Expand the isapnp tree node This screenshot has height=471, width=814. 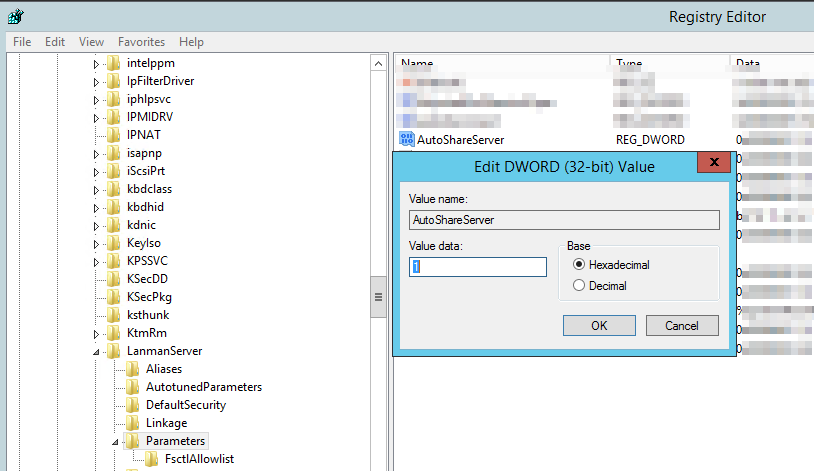pyautogui.click(x=96, y=154)
